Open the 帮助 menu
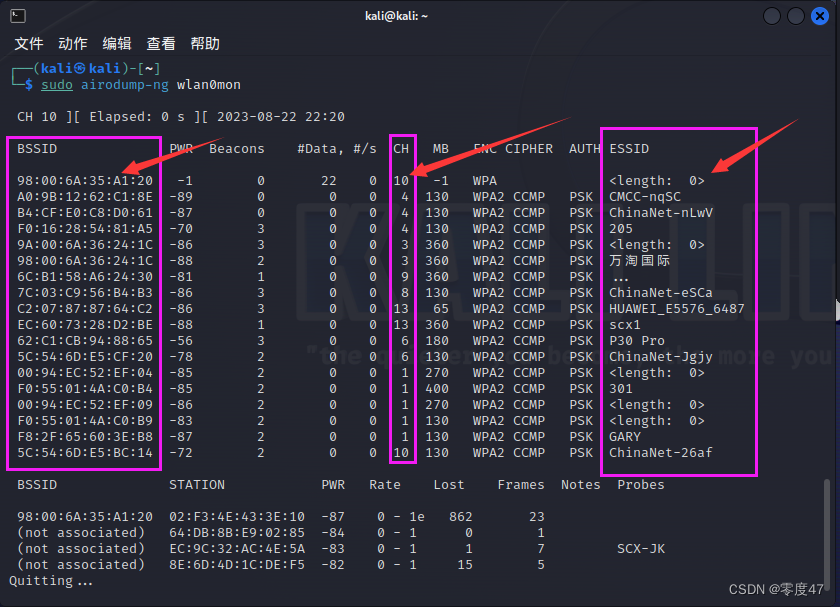Viewport: 840px width, 607px height. 205,43
